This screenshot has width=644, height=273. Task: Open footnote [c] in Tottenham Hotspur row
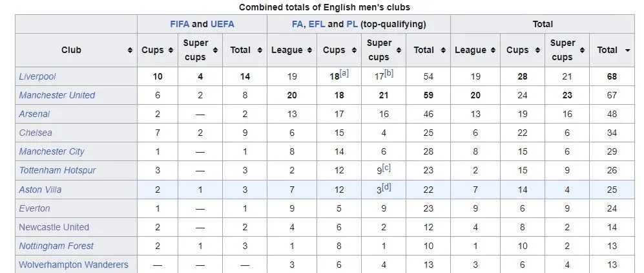coord(386,168)
